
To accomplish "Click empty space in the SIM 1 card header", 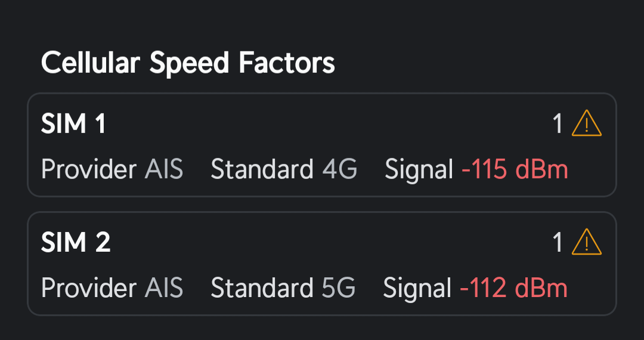I will [x=328, y=125].
